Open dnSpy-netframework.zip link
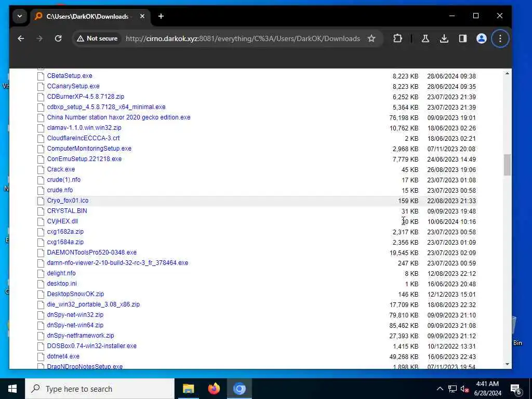Screen dimensions: 532x399 click(x=81, y=336)
